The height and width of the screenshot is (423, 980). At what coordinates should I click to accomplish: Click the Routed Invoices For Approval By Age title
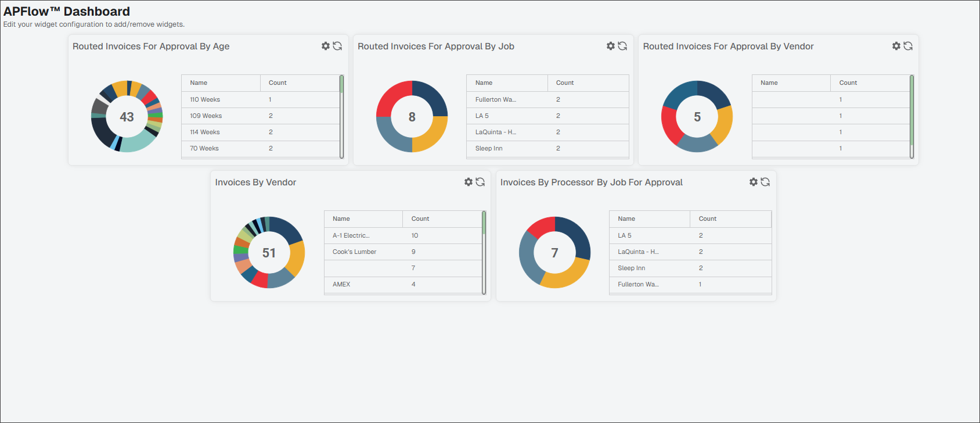click(151, 46)
